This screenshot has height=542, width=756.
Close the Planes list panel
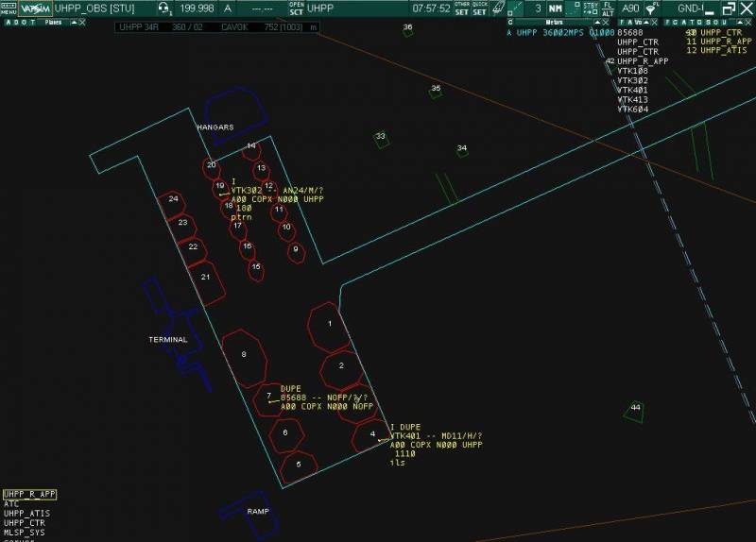click(82, 22)
